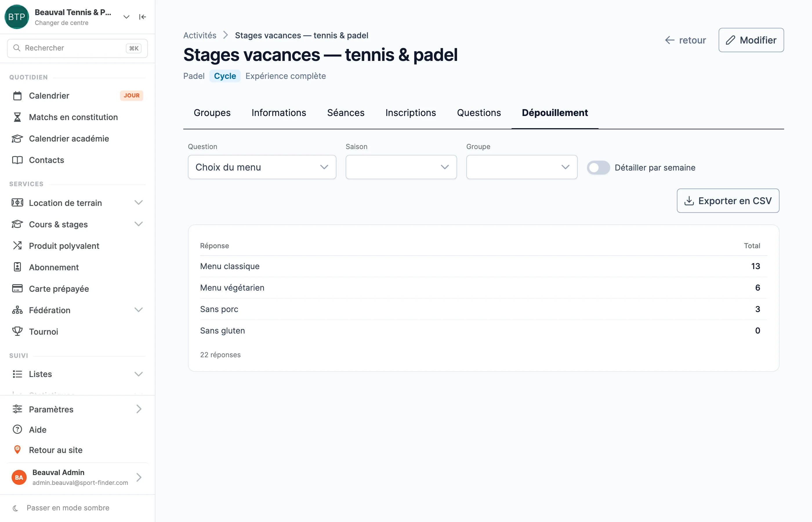Screen dimensions: 812x522
Task: Switch to the Séances tab
Action: point(346,113)
